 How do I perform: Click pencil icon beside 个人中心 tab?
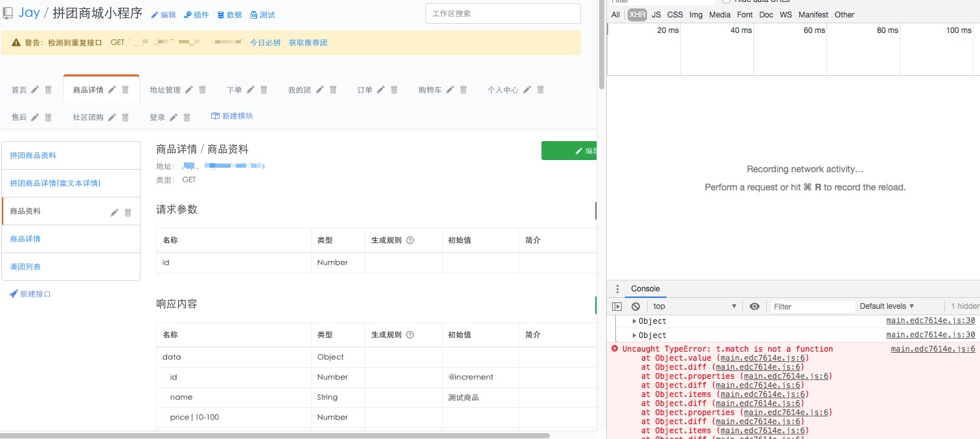pyautogui.click(x=527, y=90)
